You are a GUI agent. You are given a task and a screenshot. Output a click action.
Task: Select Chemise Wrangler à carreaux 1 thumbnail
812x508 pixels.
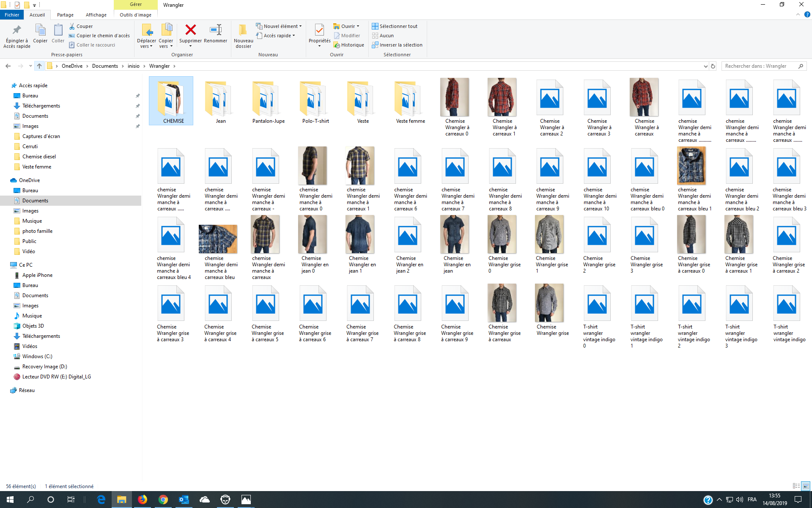tap(502, 97)
